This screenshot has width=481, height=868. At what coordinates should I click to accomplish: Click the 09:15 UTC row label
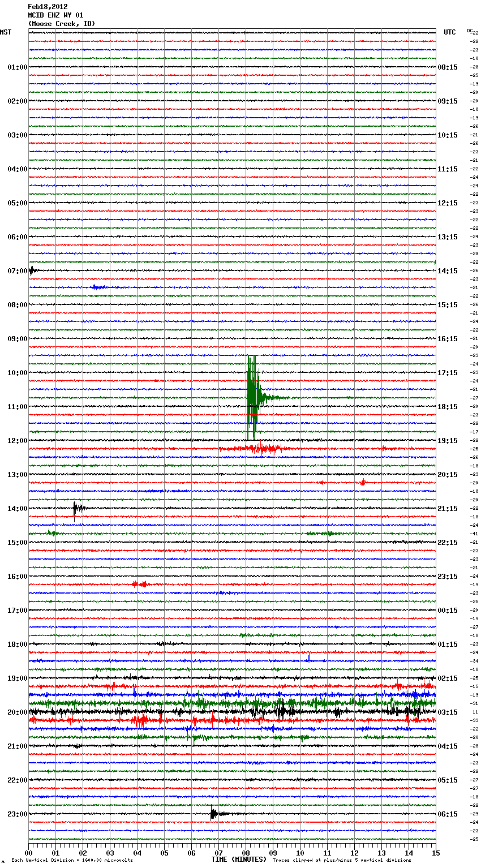(x=448, y=101)
